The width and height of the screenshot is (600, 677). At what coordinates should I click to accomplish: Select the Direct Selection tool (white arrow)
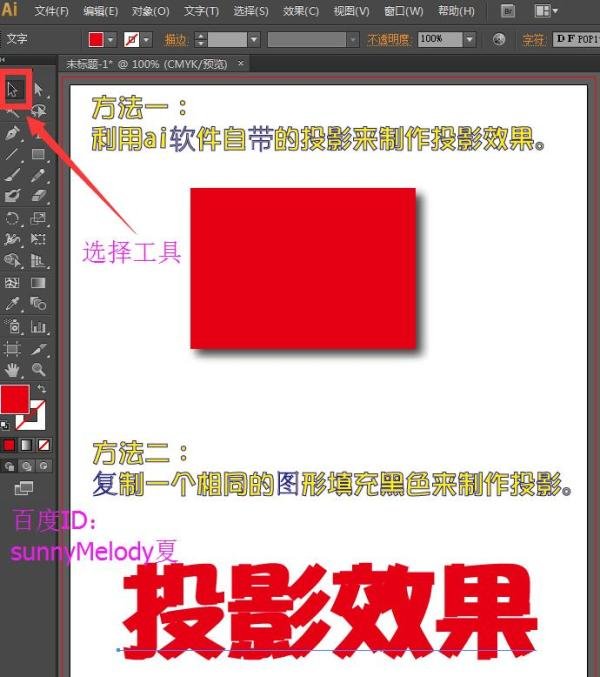pos(38,90)
